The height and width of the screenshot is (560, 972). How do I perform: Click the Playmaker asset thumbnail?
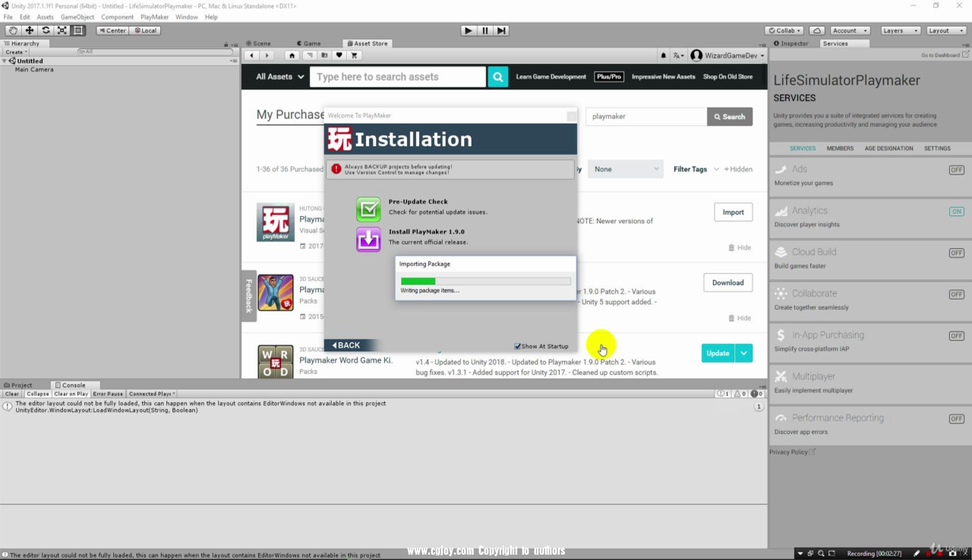pos(276,222)
